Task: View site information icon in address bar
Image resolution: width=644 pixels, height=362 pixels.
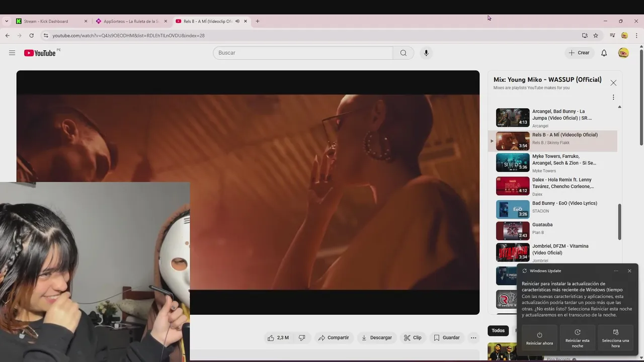Action: click(46, 36)
